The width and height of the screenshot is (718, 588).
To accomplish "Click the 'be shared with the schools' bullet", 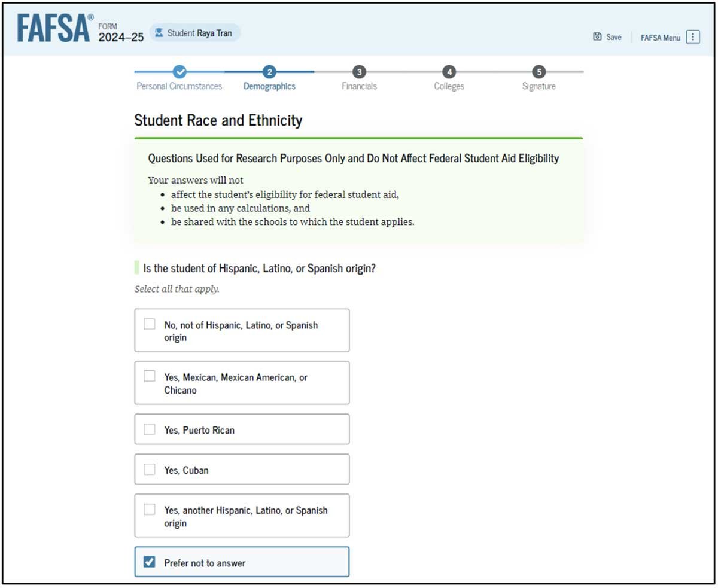I will tap(293, 221).
